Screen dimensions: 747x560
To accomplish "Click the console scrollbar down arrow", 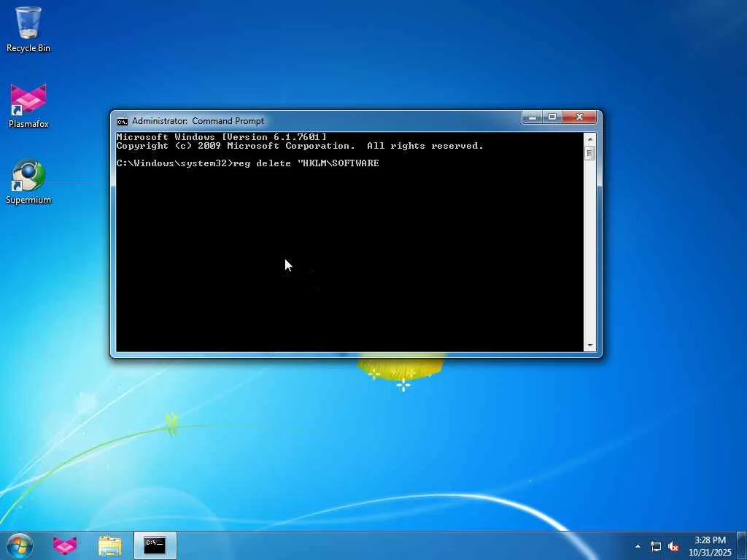I will coord(589,345).
